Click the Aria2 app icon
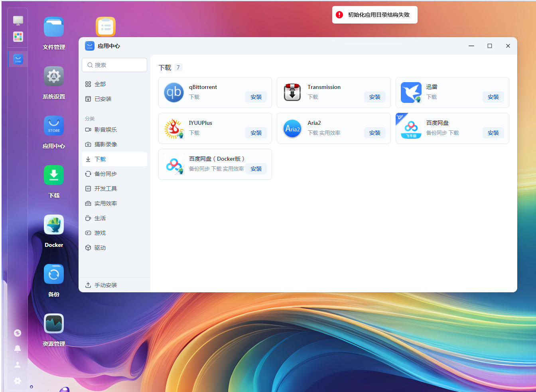The height and width of the screenshot is (392, 536). [x=292, y=128]
